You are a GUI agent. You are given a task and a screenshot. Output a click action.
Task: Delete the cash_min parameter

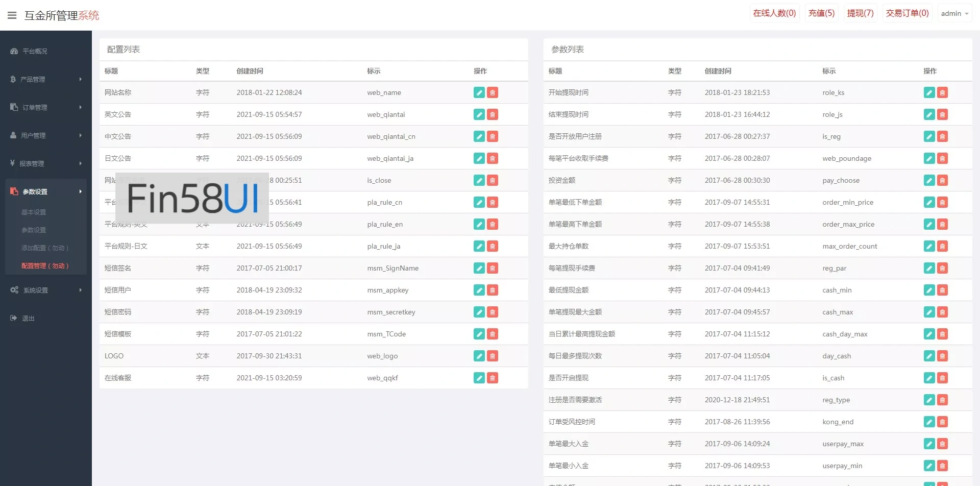(942, 290)
